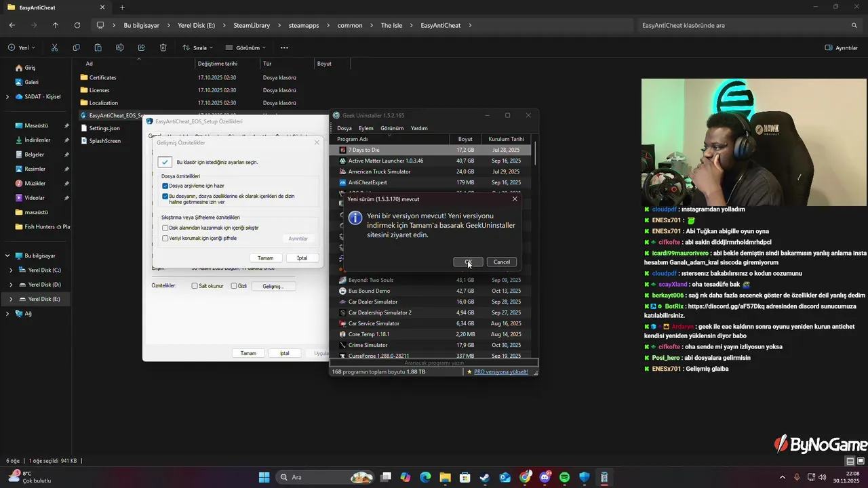This screenshot has width=868, height=488.
Task: Open Discord from the taskbar
Action: point(545,477)
